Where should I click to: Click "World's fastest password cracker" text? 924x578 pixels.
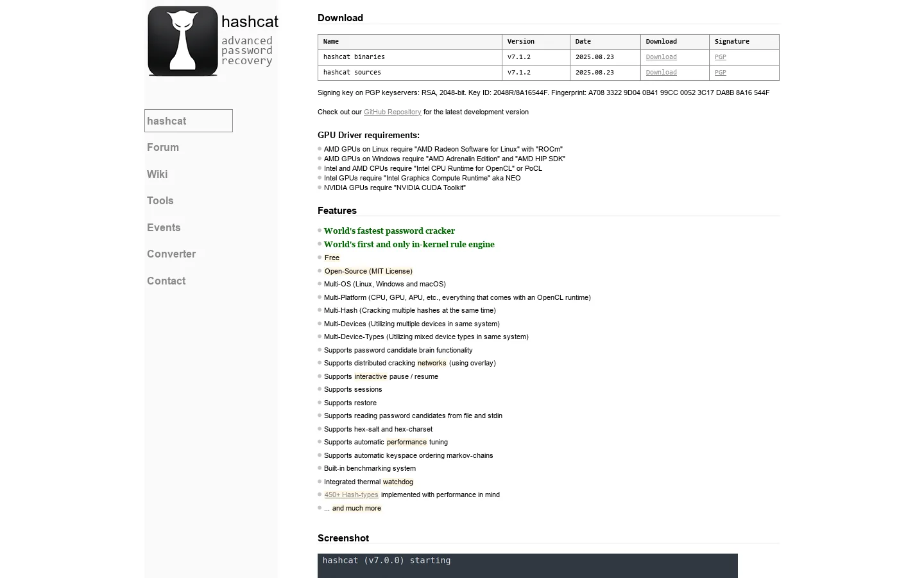point(389,231)
